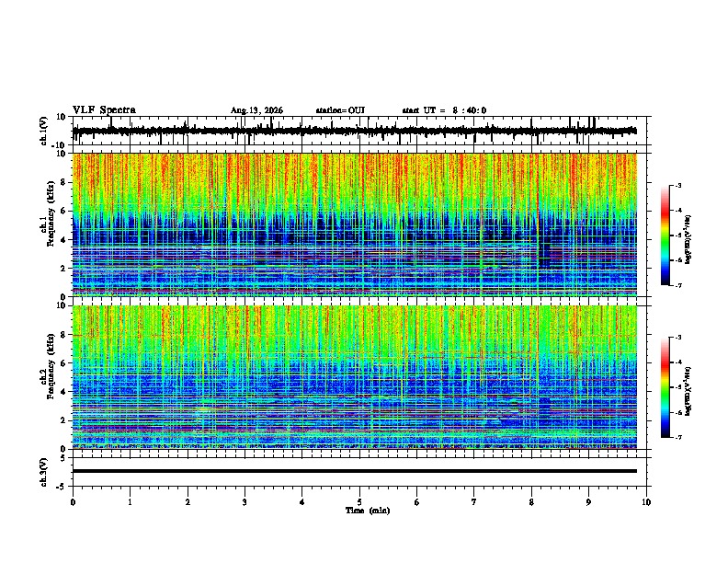Click the "Time (min)" axis label
This screenshot has width=728, height=563.
pos(368,511)
